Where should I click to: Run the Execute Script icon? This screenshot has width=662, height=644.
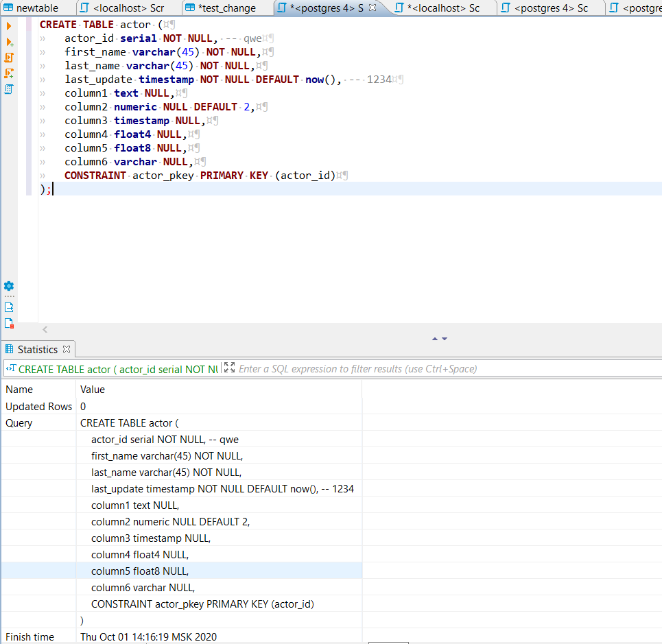coord(9,58)
